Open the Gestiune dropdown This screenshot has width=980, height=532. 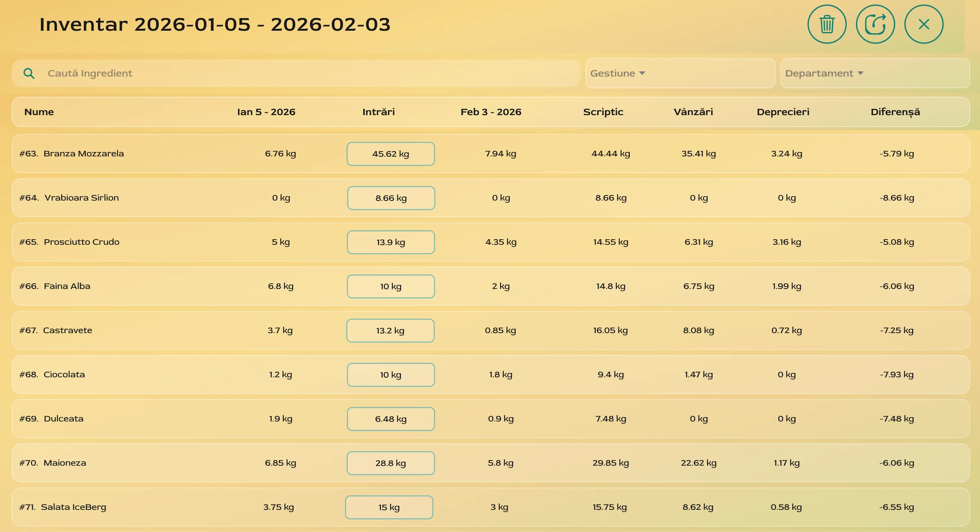(x=679, y=73)
